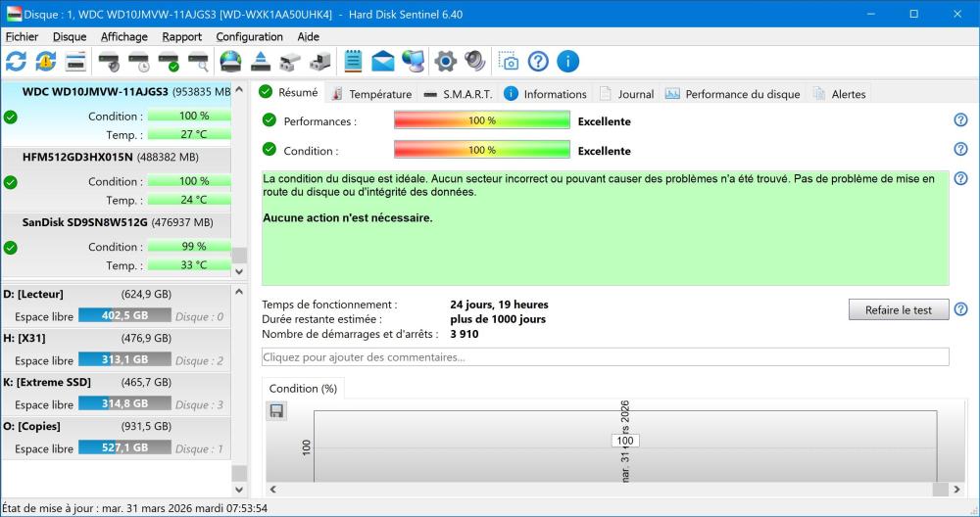The height and width of the screenshot is (517, 980).
Task: Click the floppy save icon on Condition graph
Action: [276, 410]
